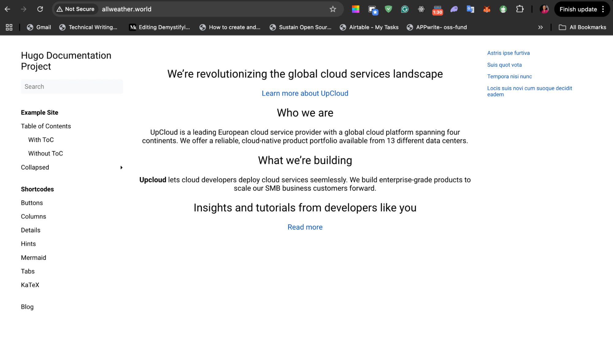Click the green robot extension icon

[503, 9]
